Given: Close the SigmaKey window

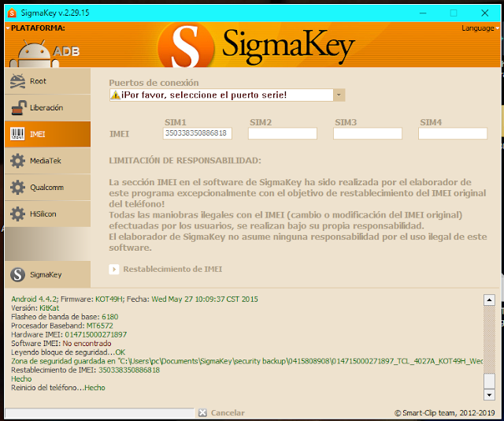Looking at the screenshot, I should click(485, 13).
